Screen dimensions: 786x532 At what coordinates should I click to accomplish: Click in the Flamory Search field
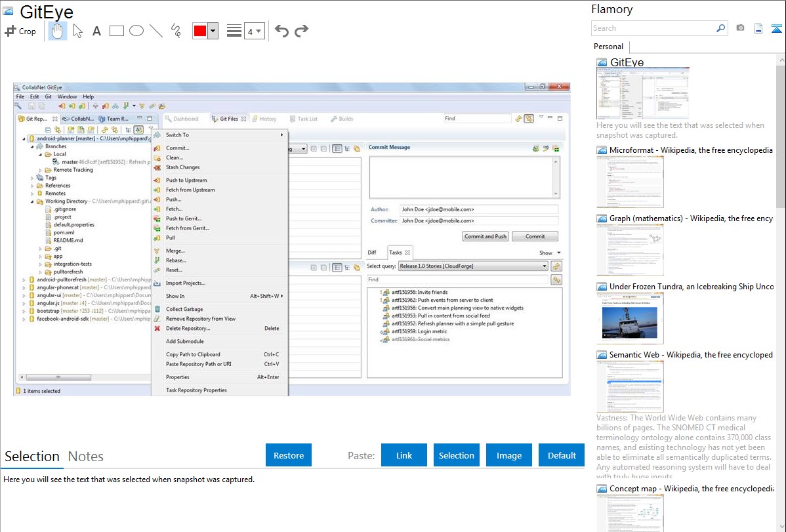tap(653, 28)
